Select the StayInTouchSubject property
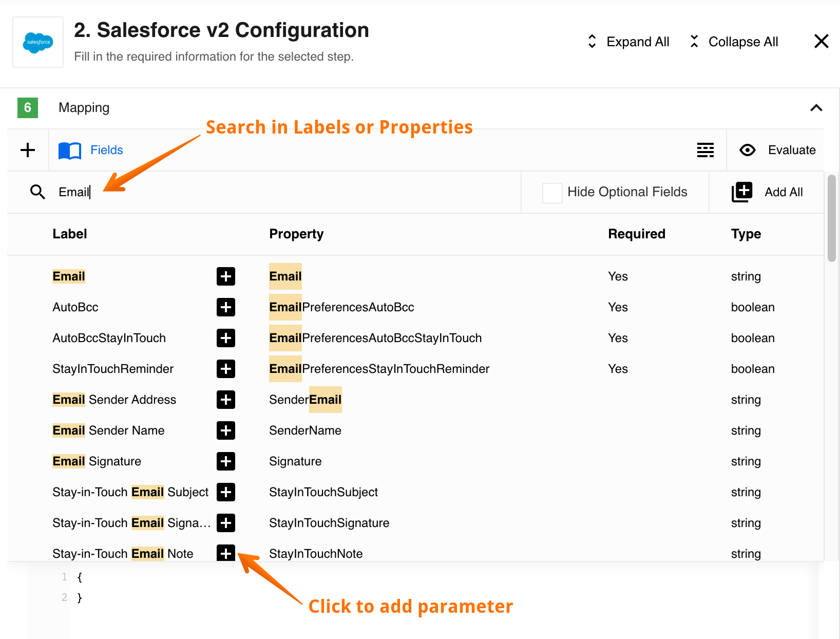This screenshot has height=639, width=840. coord(323,492)
